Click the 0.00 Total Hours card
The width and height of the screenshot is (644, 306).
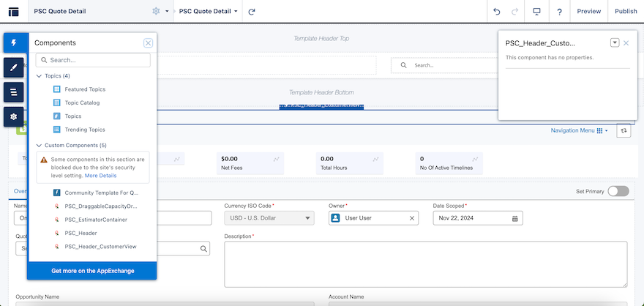point(350,163)
